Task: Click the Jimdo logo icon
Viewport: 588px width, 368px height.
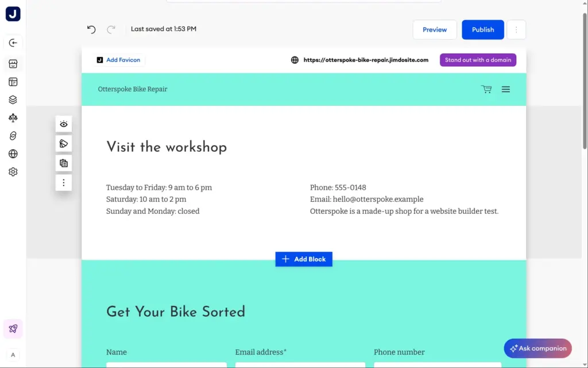Action: [13, 14]
